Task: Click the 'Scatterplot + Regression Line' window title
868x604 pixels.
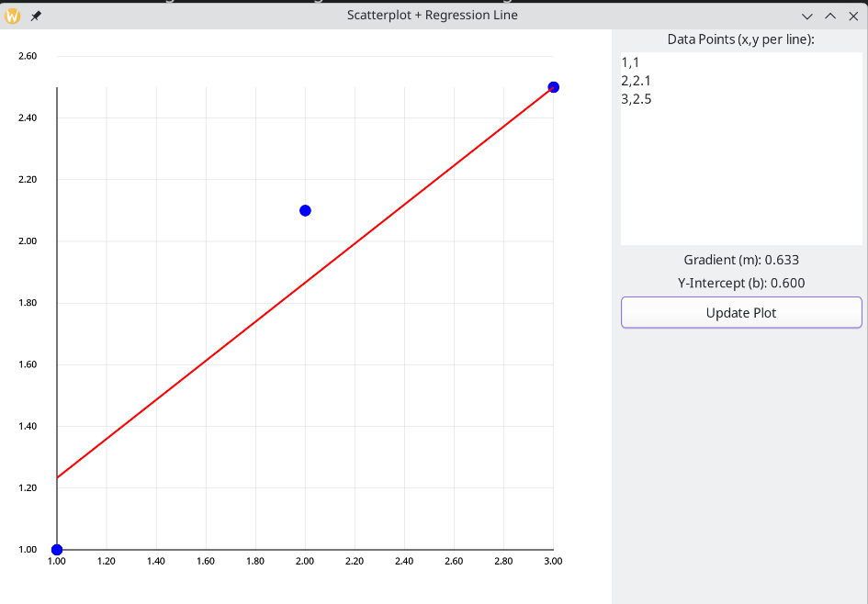Action: (x=433, y=16)
